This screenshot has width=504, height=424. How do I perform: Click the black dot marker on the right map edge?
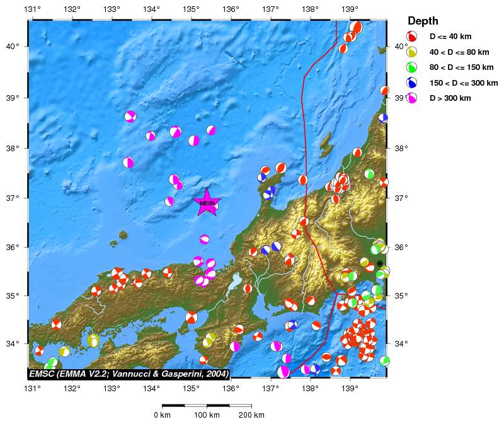380,263
